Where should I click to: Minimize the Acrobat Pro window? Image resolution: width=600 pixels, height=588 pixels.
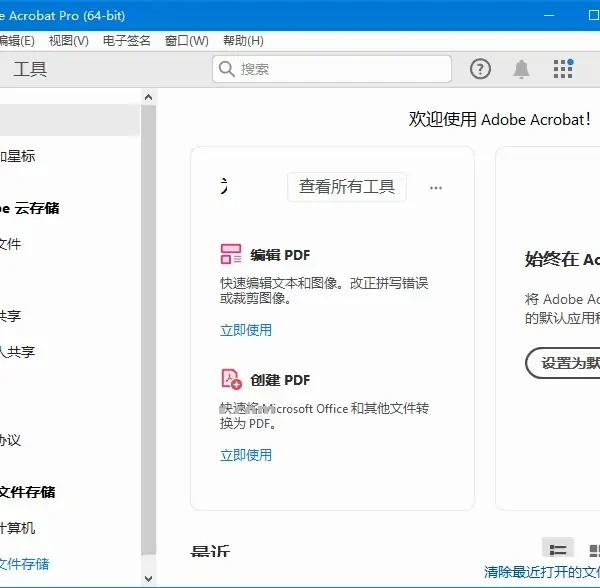pyautogui.click(x=549, y=15)
